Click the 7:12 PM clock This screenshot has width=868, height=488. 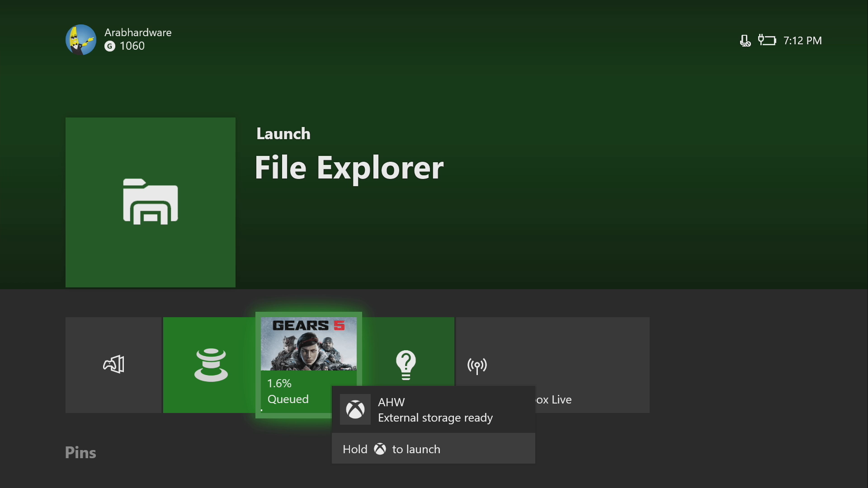coord(802,41)
